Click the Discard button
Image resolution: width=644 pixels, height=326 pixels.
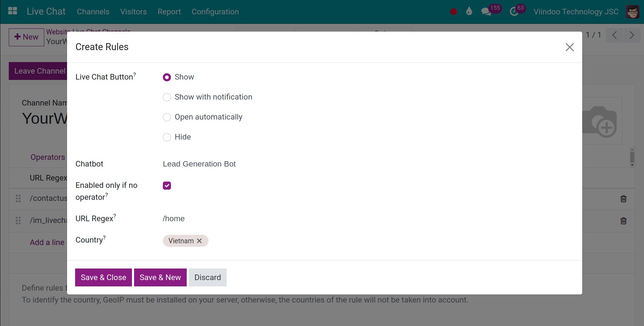pyautogui.click(x=207, y=277)
